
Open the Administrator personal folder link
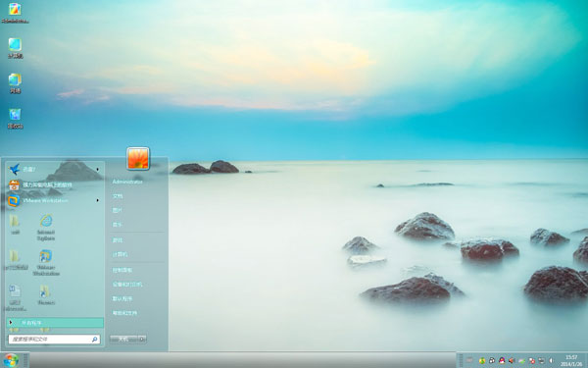127,182
